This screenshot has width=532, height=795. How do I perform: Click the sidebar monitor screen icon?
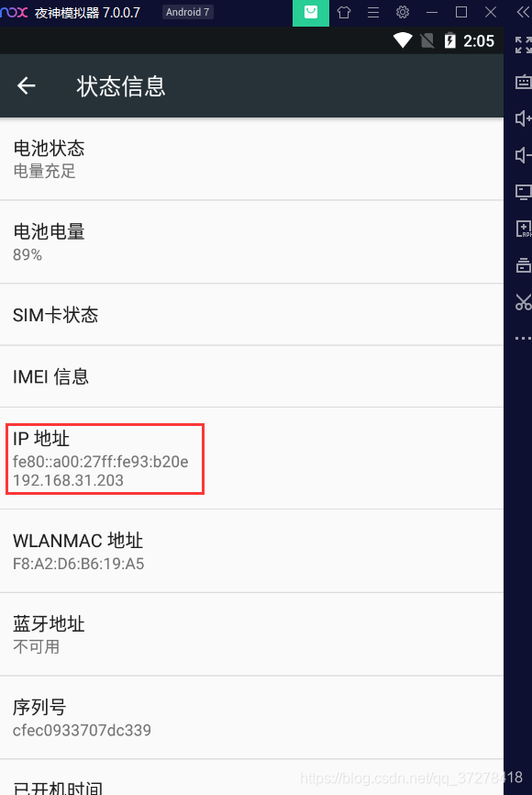click(x=524, y=192)
